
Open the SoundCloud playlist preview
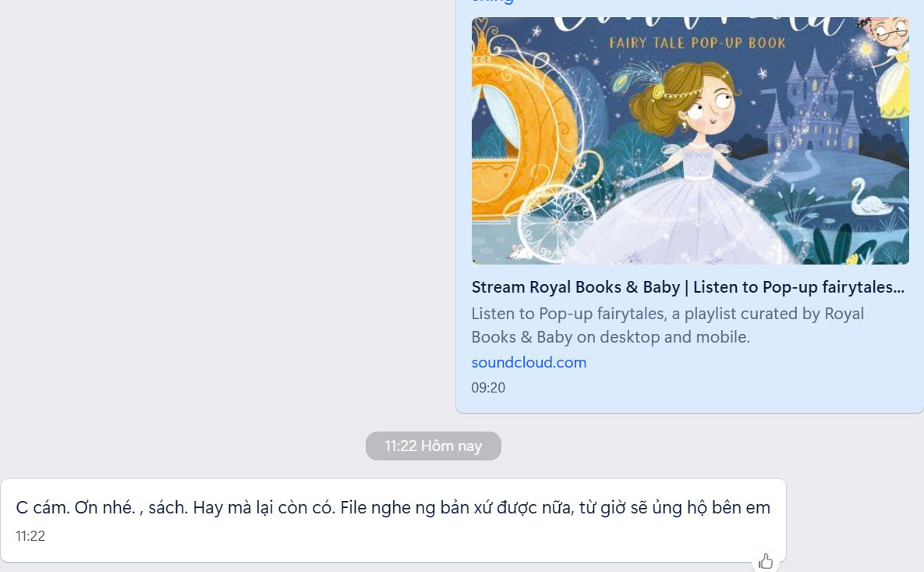coord(689,203)
